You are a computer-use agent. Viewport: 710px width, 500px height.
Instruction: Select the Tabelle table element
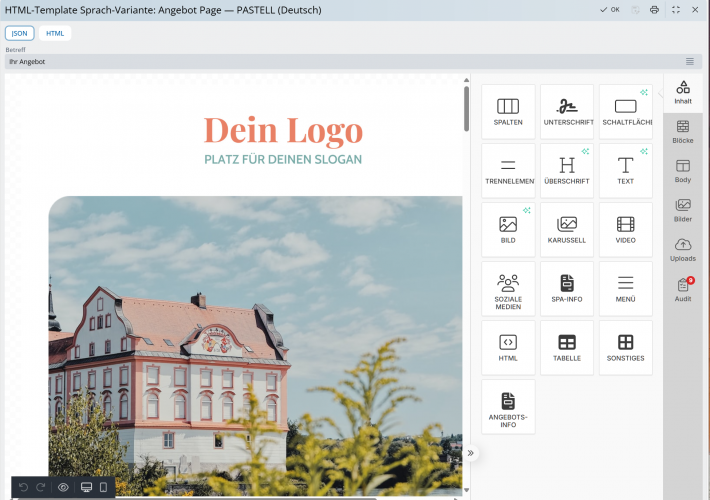(567, 348)
